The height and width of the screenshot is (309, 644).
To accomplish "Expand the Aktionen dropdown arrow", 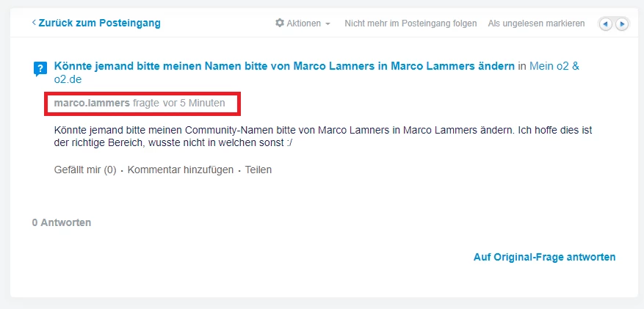I will (x=328, y=24).
